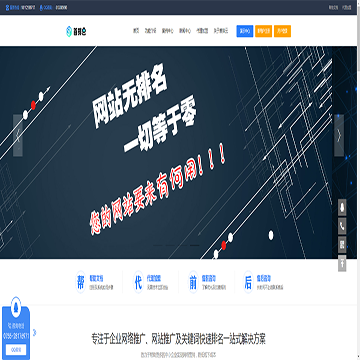Click the blue button in the header
The height and width of the screenshot is (360, 360).
(245, 31)
